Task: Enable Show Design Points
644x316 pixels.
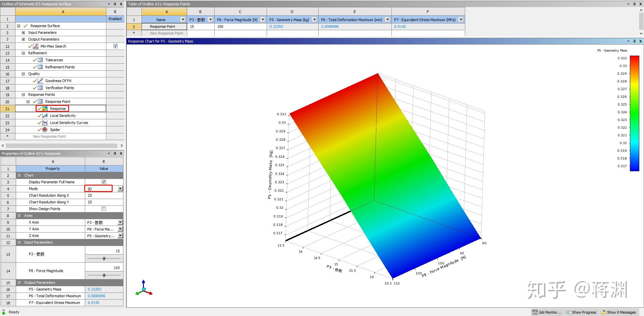Action: [104, 208]
